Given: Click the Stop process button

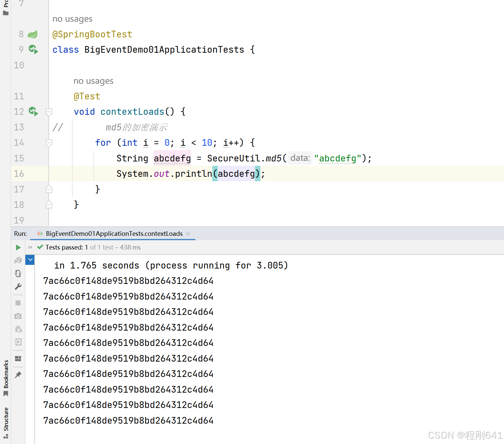Looking at the screenshot, I should pos(18,303).
